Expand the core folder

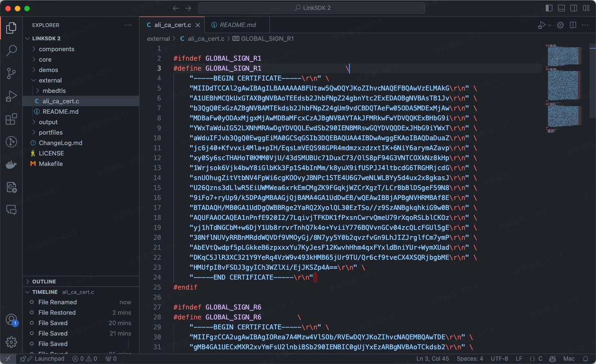point(81,60)
